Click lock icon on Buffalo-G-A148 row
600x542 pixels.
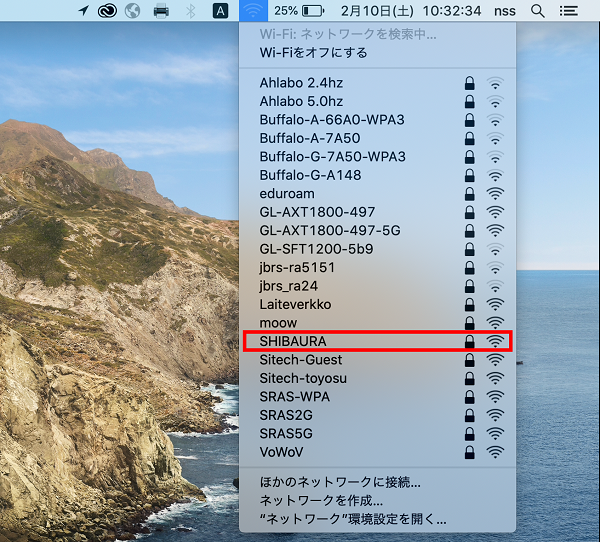[470, 175]
